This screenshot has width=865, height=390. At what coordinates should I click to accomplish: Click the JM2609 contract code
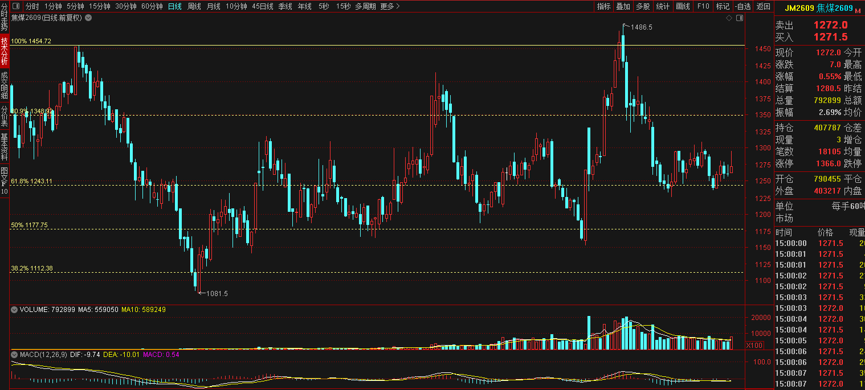[798, 8]
